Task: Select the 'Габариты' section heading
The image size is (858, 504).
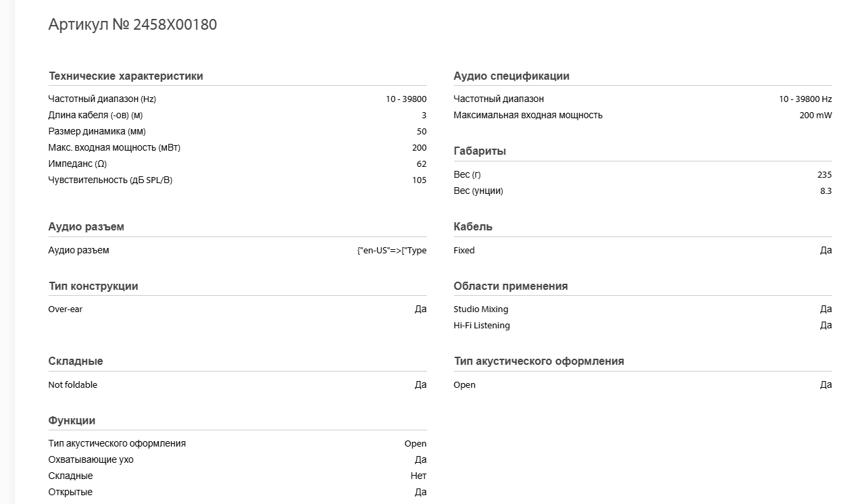Action: coord(480,151)
